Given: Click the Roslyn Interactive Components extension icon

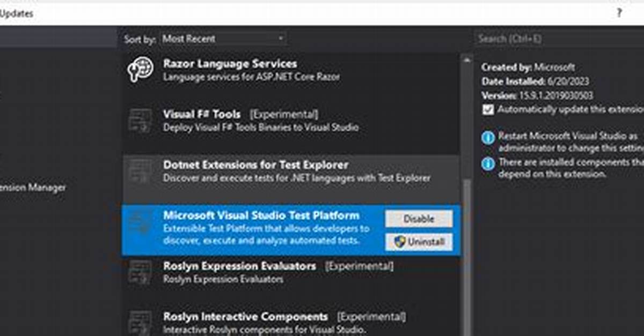Looking at the screenshot, I should tap(140, 323).
